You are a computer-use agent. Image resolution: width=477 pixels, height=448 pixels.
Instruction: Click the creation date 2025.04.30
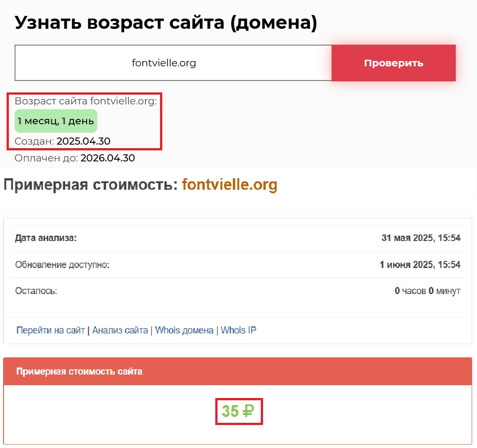tap(83, 142)
